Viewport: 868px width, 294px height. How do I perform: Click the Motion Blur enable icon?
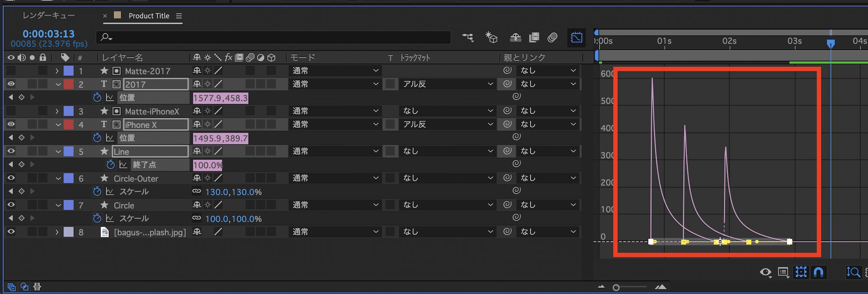pos(552,38)
